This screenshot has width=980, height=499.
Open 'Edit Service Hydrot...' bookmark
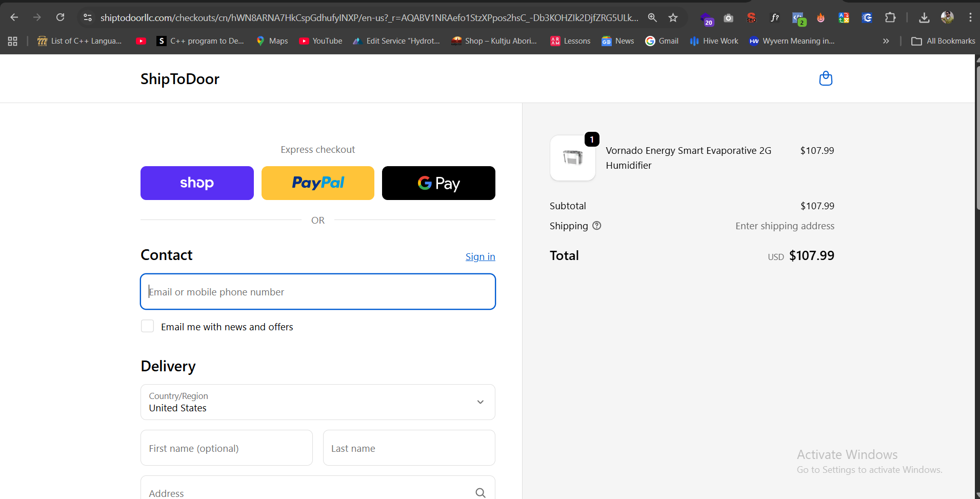[397, 41]
